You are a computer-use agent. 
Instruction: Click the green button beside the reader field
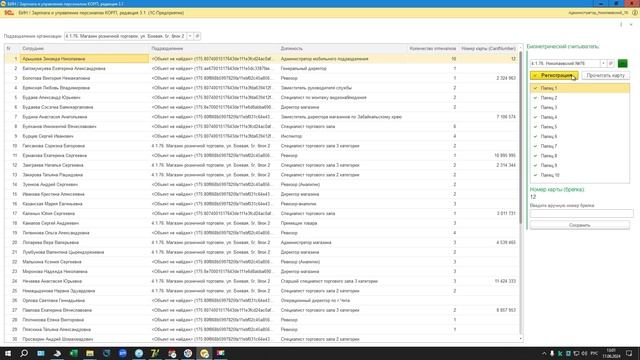point(622,63)
